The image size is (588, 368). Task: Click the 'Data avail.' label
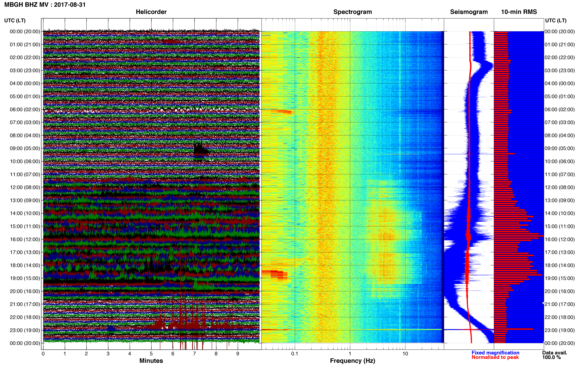pyautogui.click(x=555, y=353)
